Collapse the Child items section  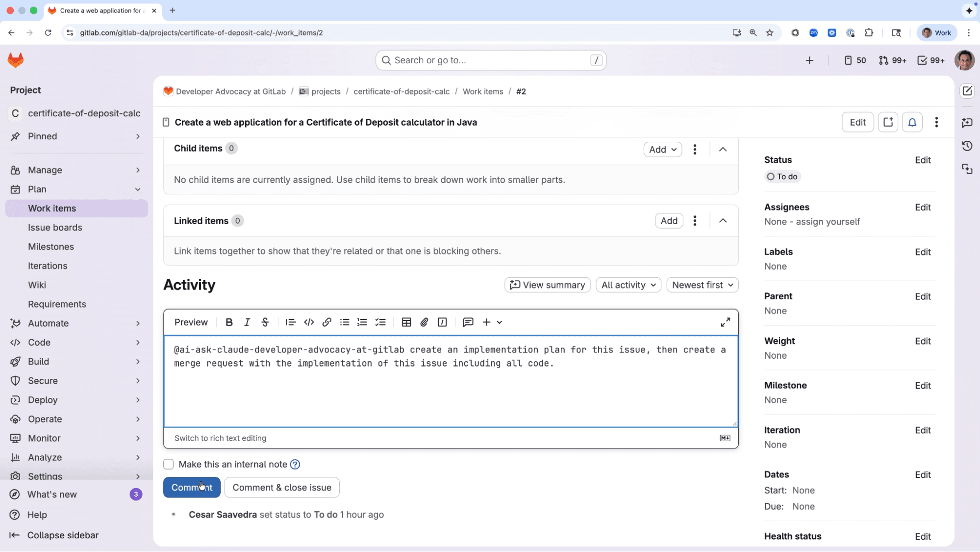click(x=723, y=149)
